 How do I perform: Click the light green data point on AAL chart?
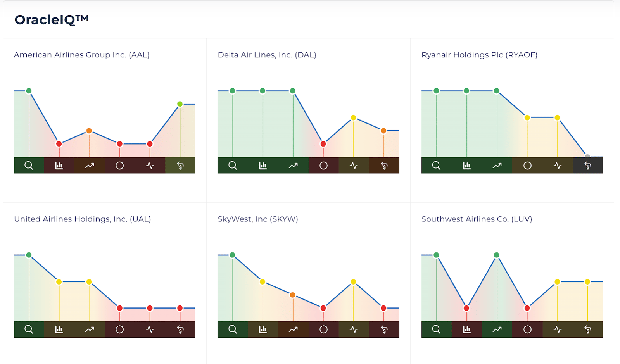point(180,104)
